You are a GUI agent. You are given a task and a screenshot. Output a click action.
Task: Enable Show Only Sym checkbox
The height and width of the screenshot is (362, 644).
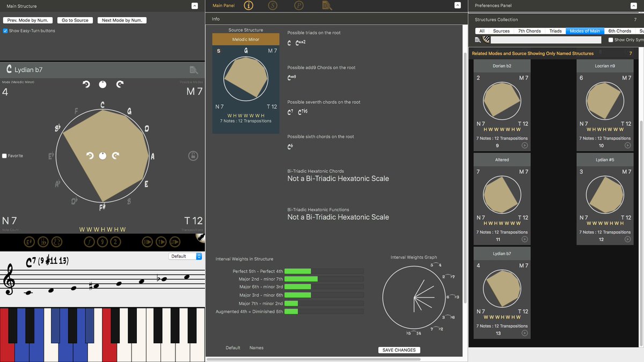pos(611,40)
